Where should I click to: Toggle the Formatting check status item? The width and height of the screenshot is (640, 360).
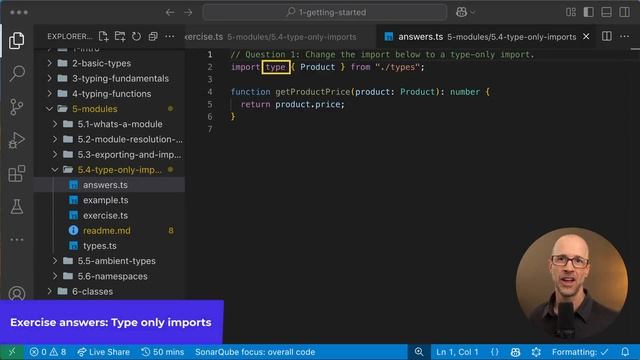coord(580,352)
